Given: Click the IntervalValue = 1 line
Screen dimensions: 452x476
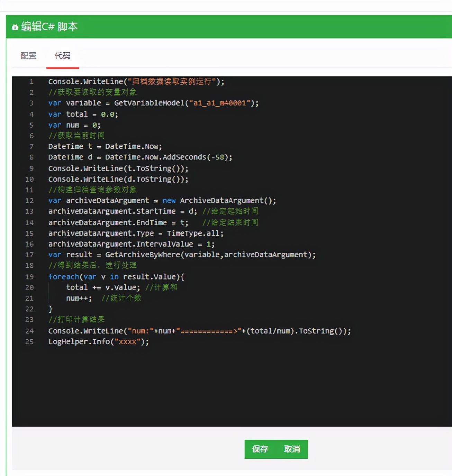Looking at the screenshot, I should tap(132, 244).
